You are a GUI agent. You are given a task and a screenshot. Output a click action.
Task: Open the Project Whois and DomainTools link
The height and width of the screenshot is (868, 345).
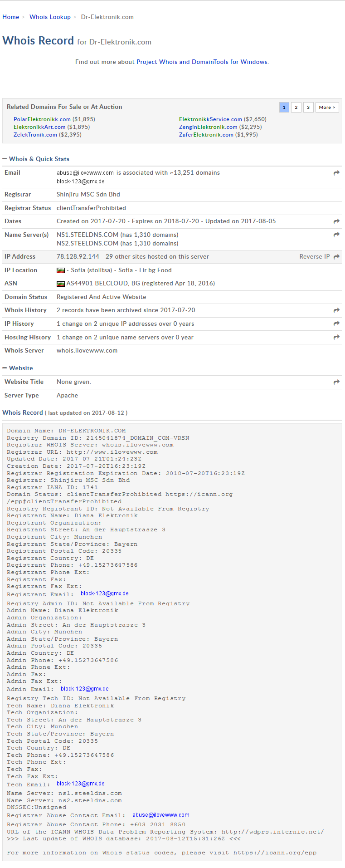pos(202,62)
